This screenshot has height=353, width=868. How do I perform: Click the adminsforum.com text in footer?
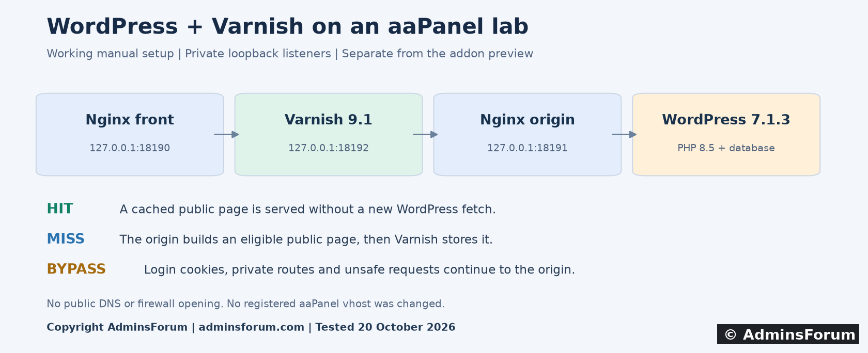point(252,327)
